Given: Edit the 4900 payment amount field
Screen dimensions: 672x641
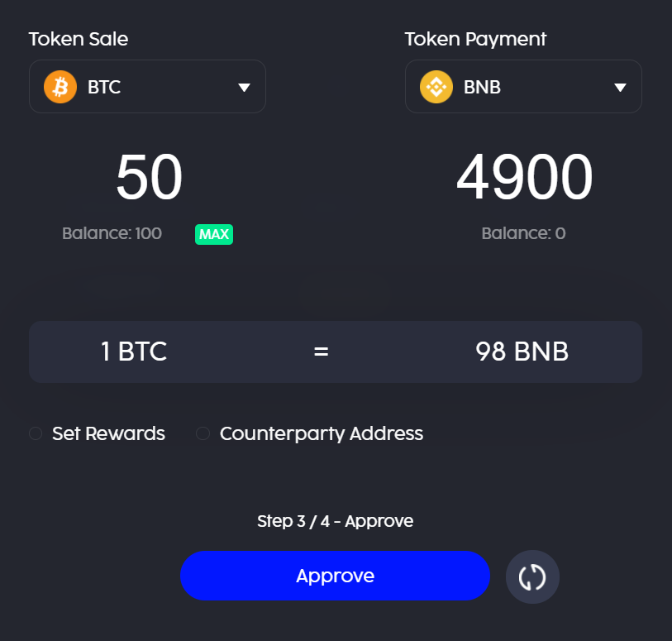Looking at the screenshot, I should point(524,178).
